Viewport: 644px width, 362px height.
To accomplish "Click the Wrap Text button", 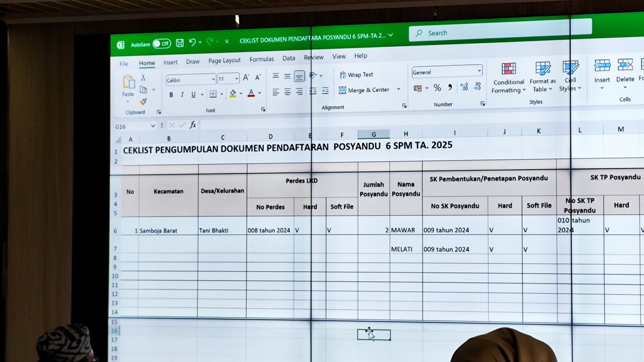I will click(x=356, y=75).
